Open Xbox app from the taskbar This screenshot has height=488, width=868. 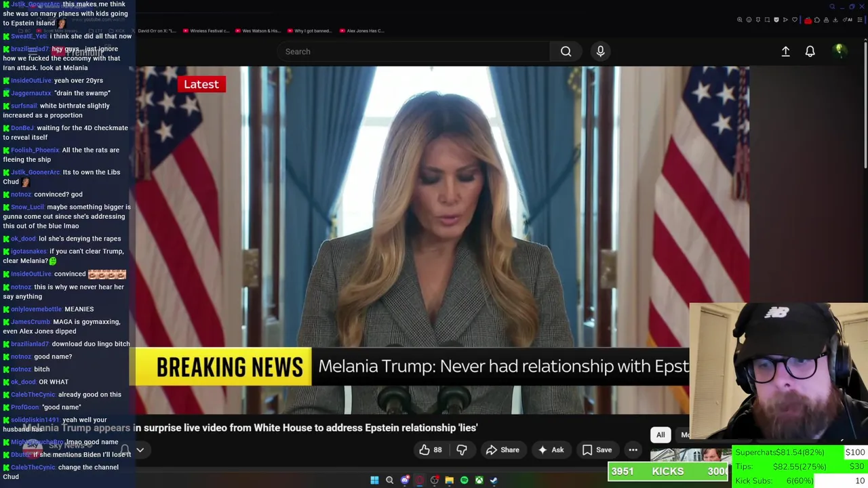(x=479, y=481)
